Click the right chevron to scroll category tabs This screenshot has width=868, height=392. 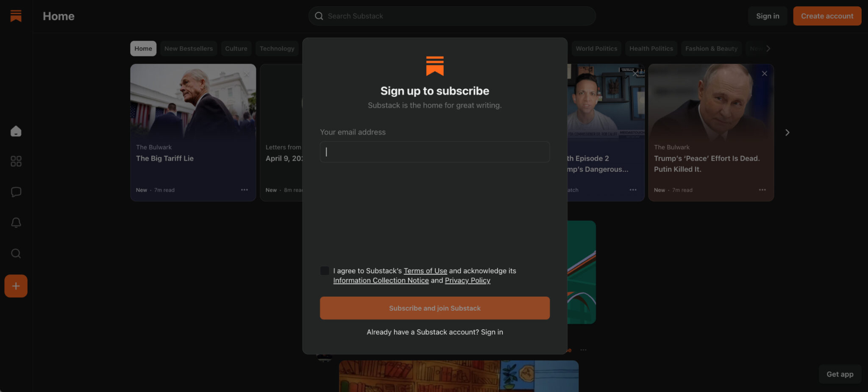click(x=769, y=48)
